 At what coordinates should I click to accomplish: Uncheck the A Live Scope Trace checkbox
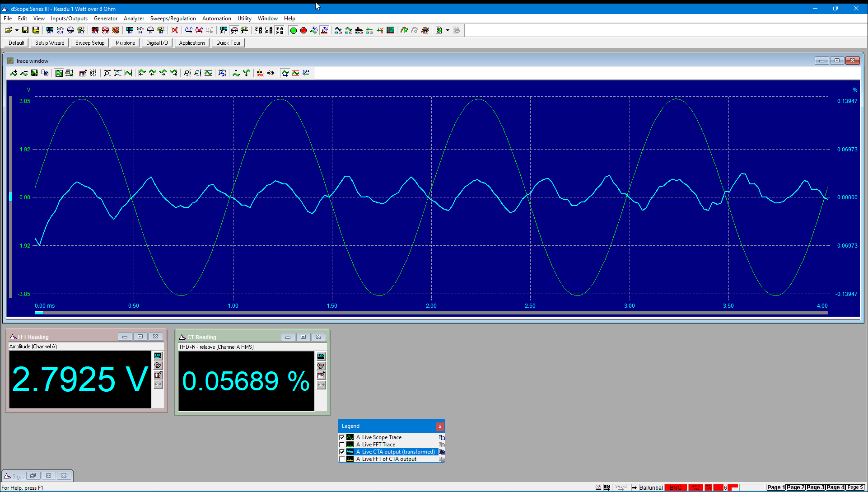(x=342, y=437)
